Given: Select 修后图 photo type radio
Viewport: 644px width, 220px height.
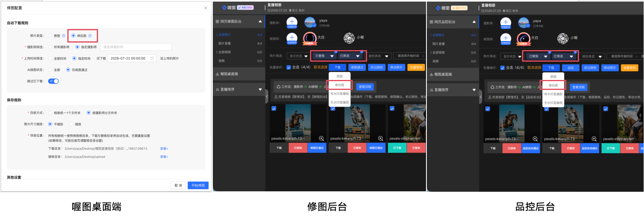Looking at the screenshot, I should 73,36.
